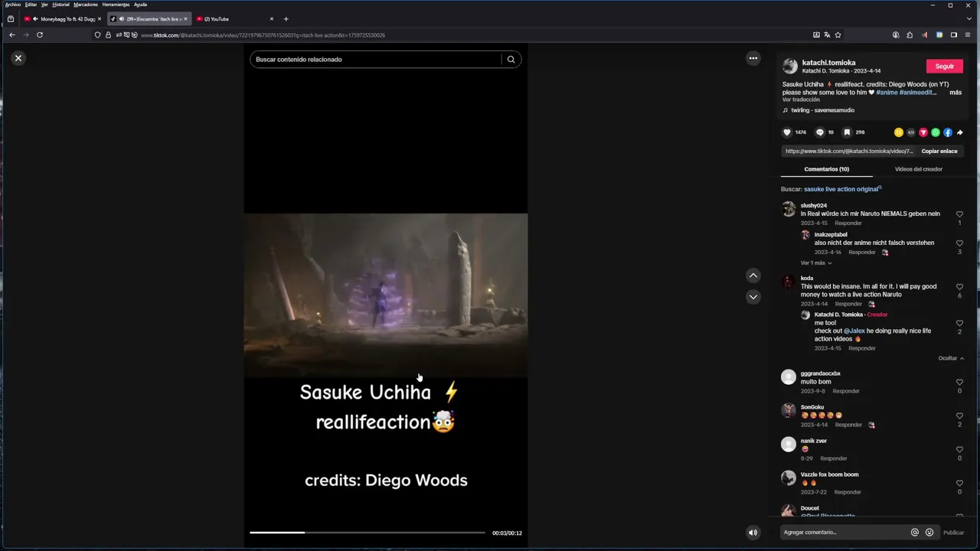The image size is (980, 551).
Task: Open the three-dot more options menu
Action: coord(753,58)
